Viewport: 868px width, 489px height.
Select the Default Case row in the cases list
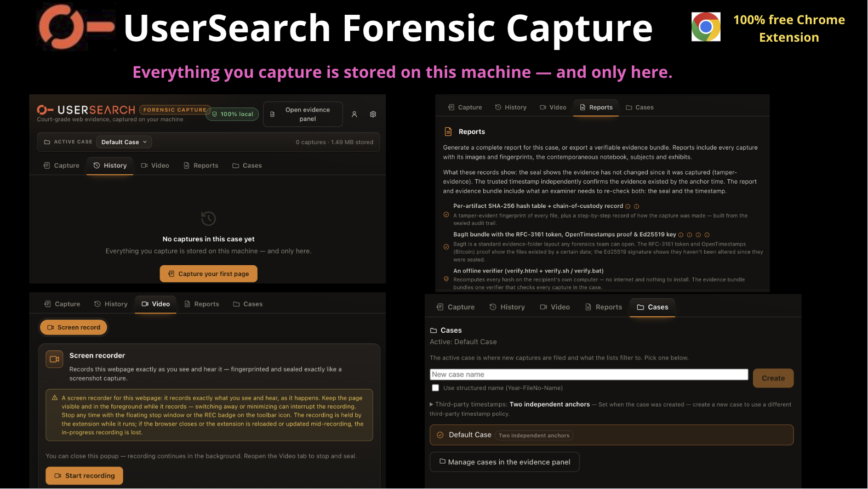click(612, 435)
